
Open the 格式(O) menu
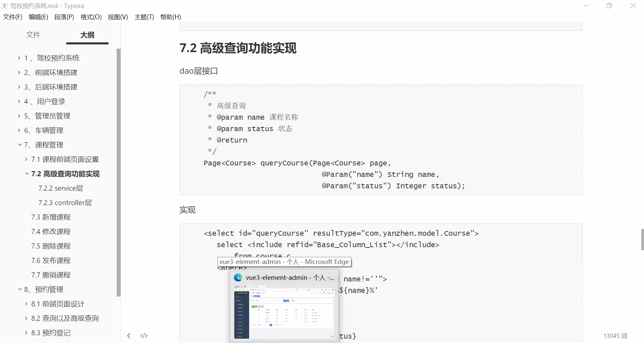pos(91,17)
